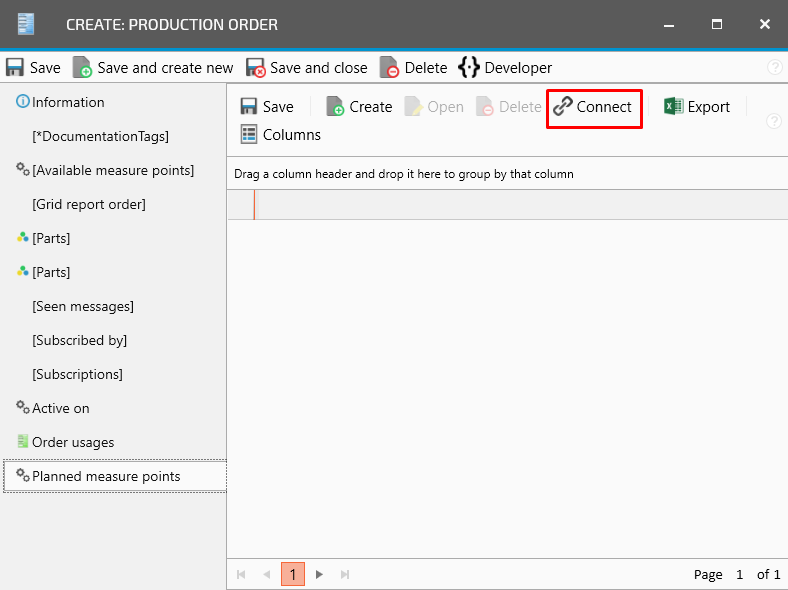Open Developer tools via curly braces icon

469,68
